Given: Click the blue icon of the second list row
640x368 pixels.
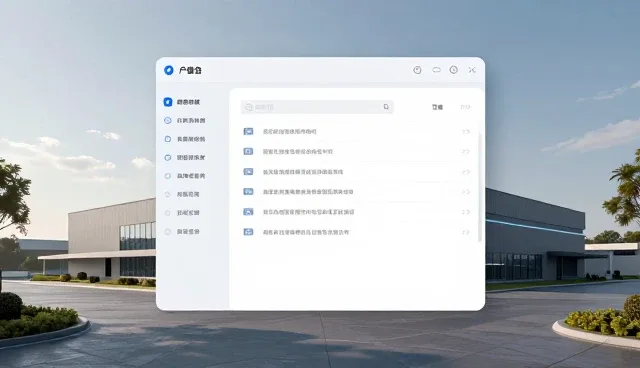Looking at the screenshot, I should tap(248, 151).
